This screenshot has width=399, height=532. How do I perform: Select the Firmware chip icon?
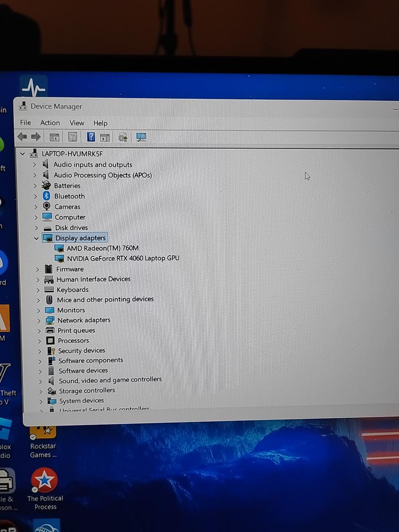49,269
